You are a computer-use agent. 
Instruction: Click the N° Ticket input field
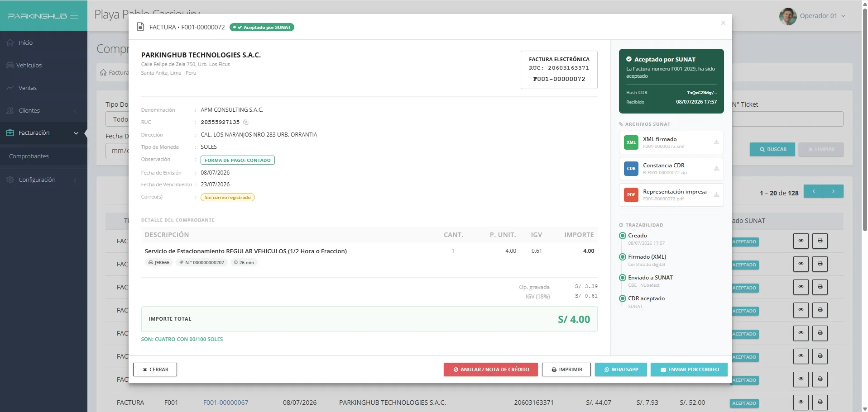tap(787, 119)
